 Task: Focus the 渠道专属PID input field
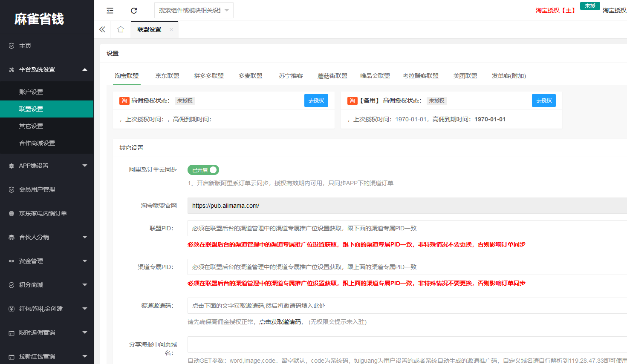pos(407,267)
